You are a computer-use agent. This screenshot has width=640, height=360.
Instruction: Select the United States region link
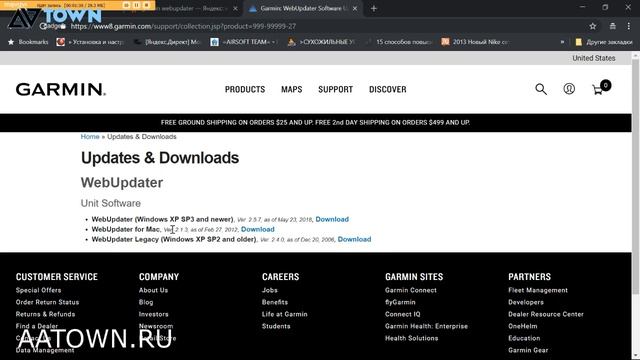coord(593,58)
